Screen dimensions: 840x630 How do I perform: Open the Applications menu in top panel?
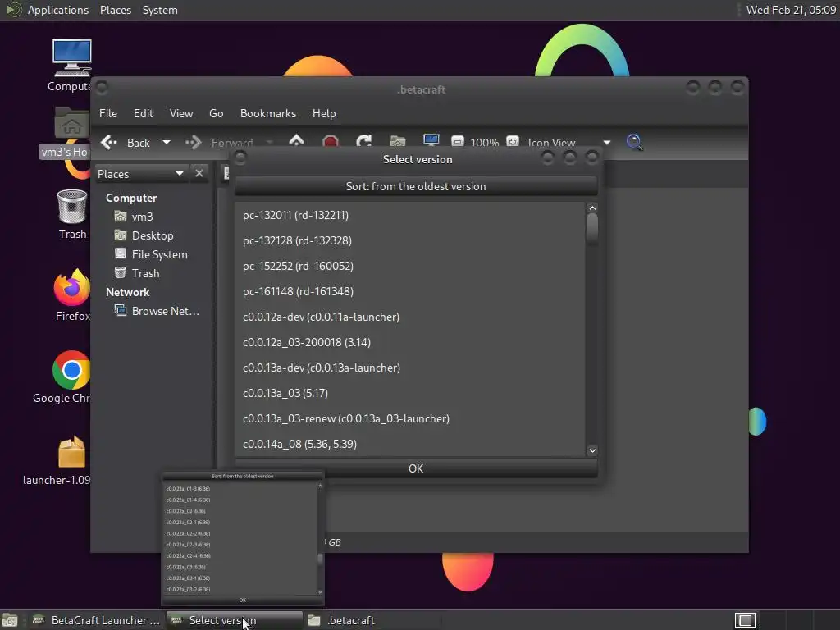tap(58, 10)
